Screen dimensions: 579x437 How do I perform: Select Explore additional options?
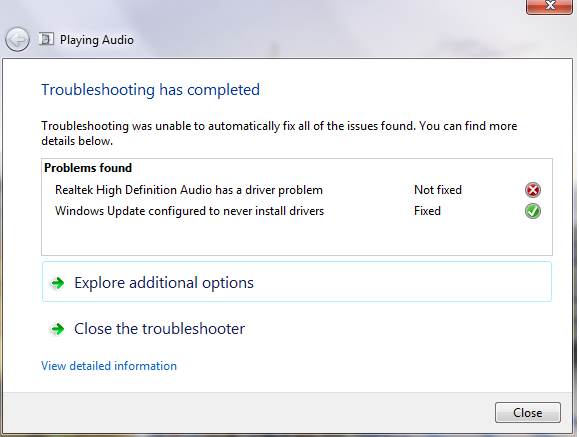point(297,281)
